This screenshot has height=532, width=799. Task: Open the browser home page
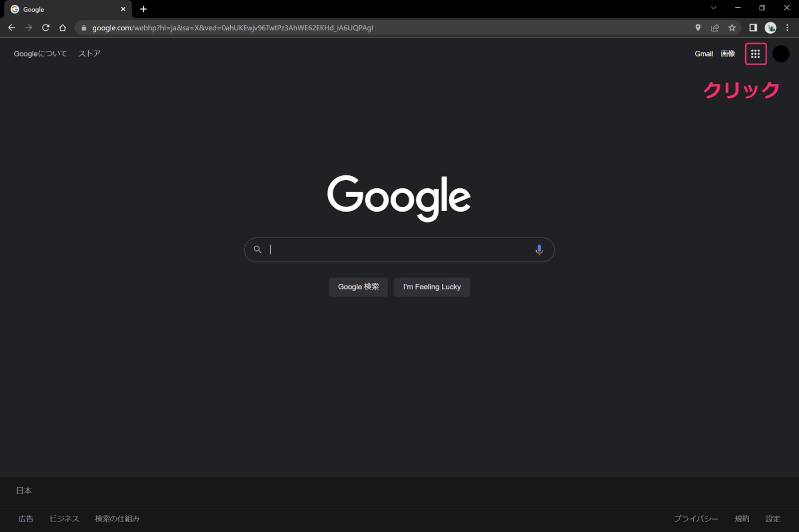(x=62, y=28)
